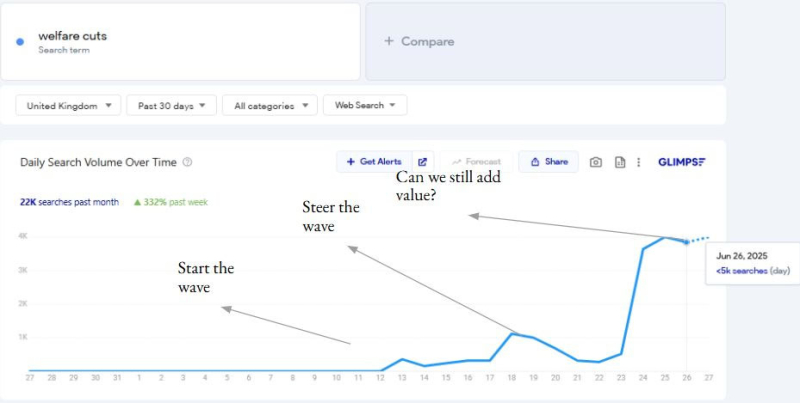Click the camera screenshot icon
Viewport: 800px width, 403px height.
pos(596,162)
